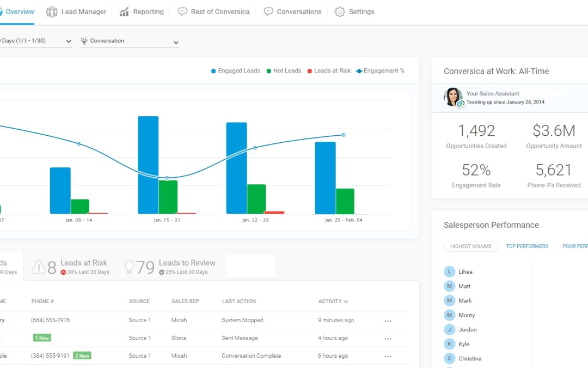
Task: Click Mark's avatar initial circle
Action: pos(449,300)
